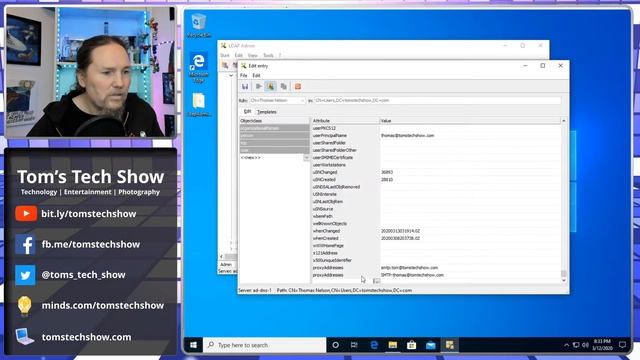The height and width of the screenshot is (360, 640).
Task: Select the file icon below Edge on desktop
Action: (x=199, y=104)
